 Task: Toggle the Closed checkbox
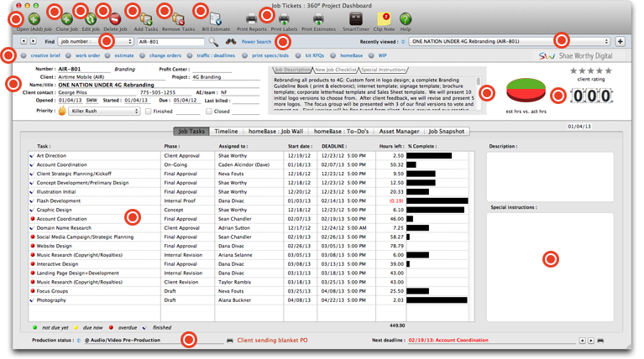(x=209, y=111)
